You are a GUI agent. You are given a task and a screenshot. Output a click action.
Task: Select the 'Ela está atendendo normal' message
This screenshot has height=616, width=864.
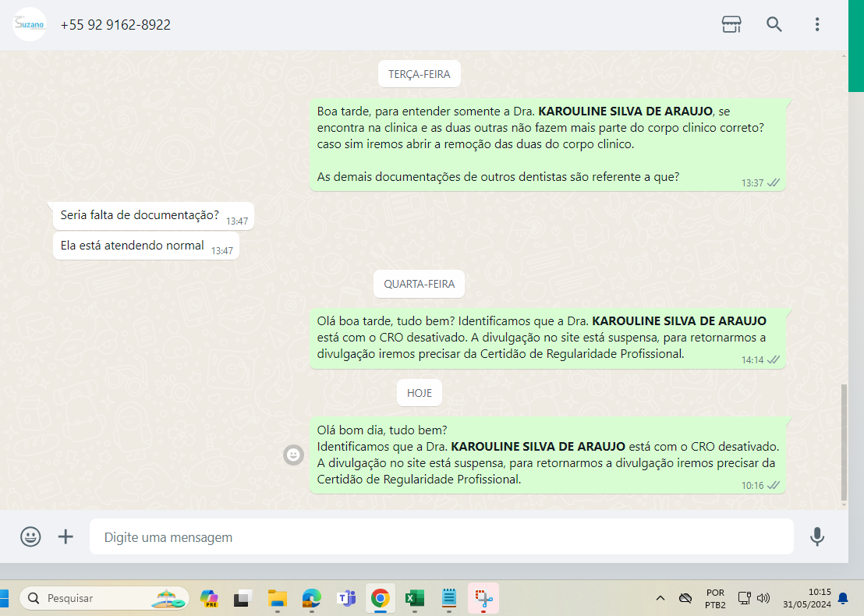pos(132,246)
